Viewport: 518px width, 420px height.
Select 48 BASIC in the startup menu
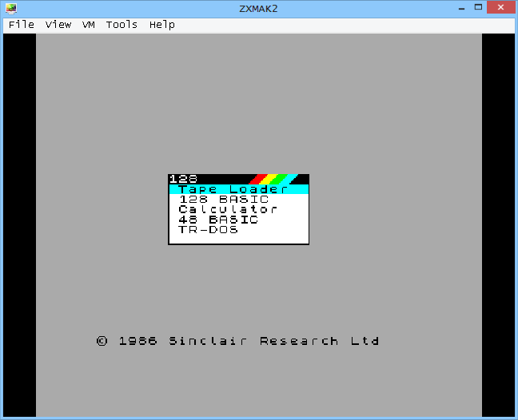pos(218,220)
